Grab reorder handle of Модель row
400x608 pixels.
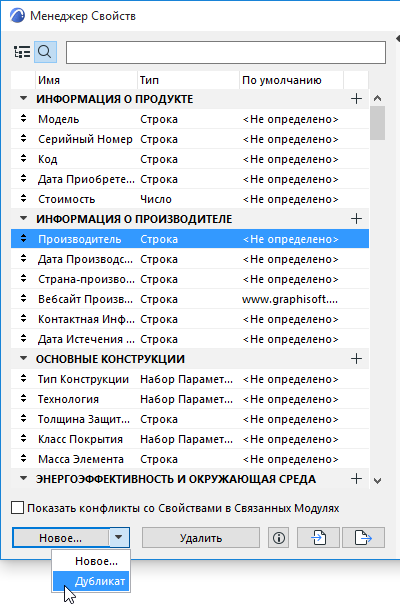[24, 119]
